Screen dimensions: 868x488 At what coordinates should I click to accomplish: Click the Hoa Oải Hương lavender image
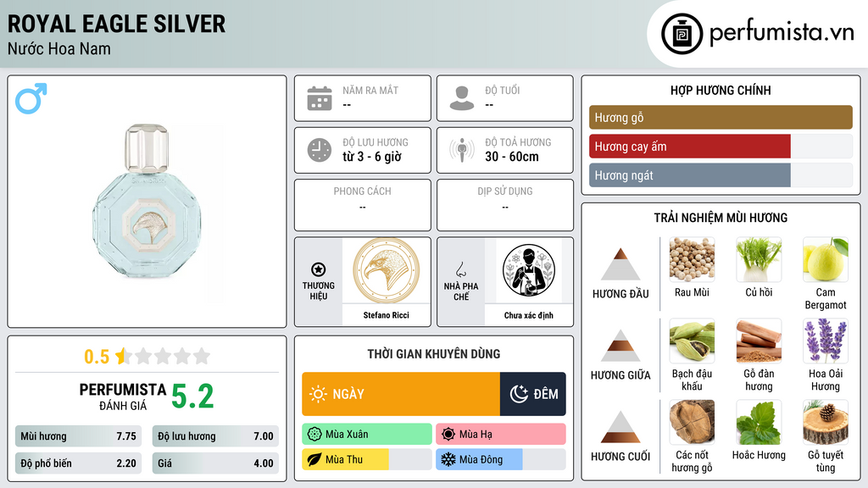point(826,341)
